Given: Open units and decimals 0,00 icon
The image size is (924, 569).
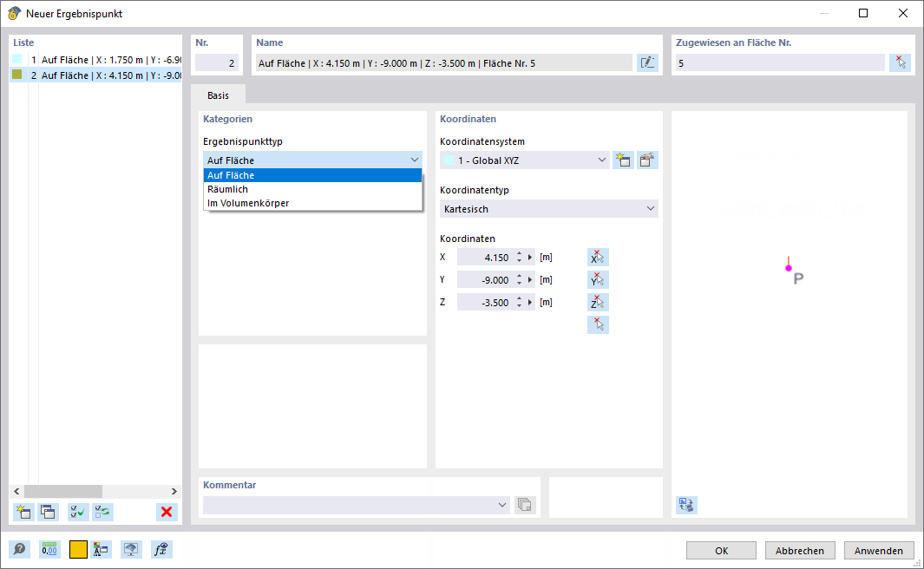Looking at the screenshot, I should [x=49, y=550].
